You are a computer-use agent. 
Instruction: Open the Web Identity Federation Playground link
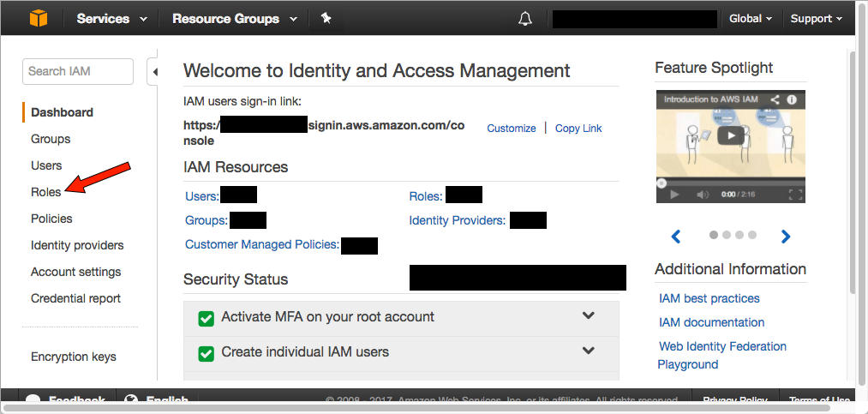point(721,356)
